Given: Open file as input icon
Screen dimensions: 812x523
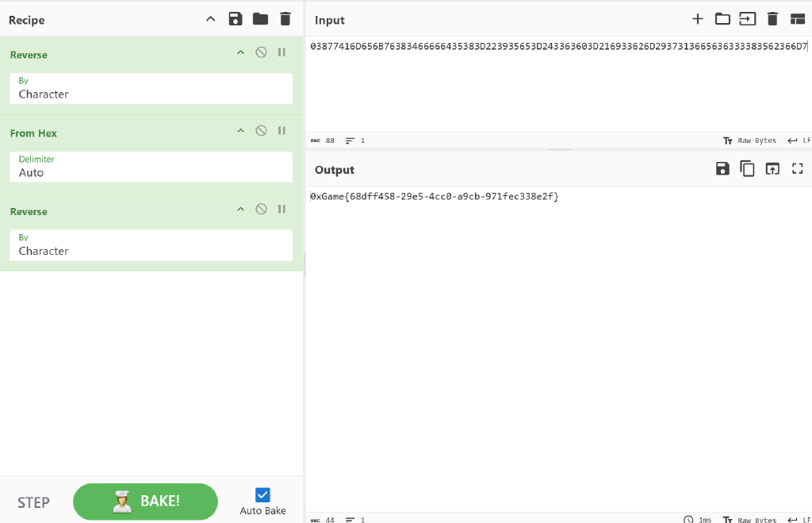Looking at the screenshot, I should pyautogui.click(x=748, y=19).
